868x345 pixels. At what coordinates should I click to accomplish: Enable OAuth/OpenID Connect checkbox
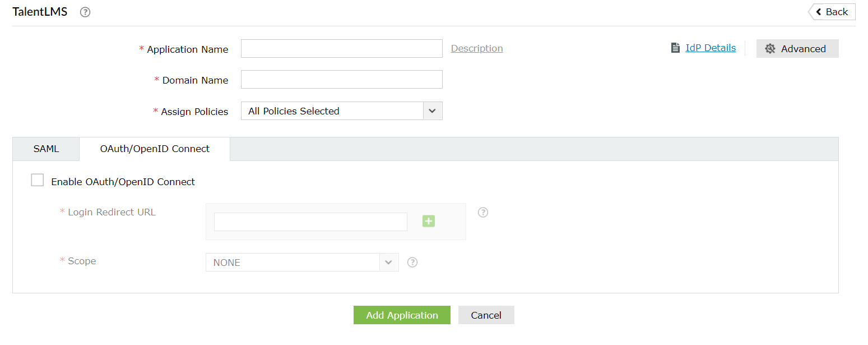(38, 180)
